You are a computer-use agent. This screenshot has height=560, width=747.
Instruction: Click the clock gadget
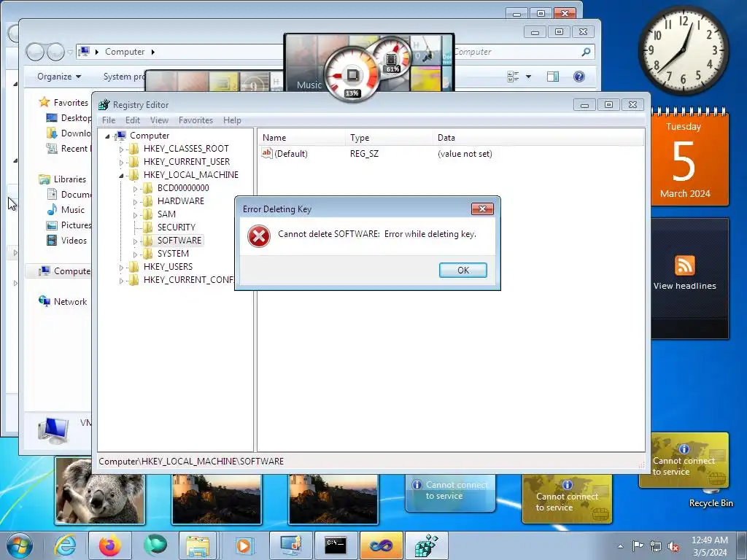point(683,50)
